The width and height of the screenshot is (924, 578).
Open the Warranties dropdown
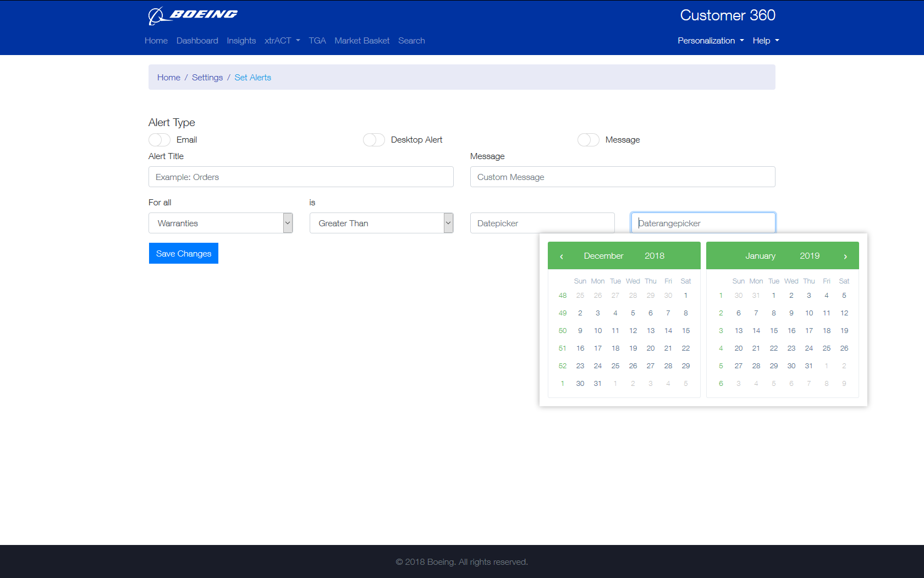coord(221,223)
